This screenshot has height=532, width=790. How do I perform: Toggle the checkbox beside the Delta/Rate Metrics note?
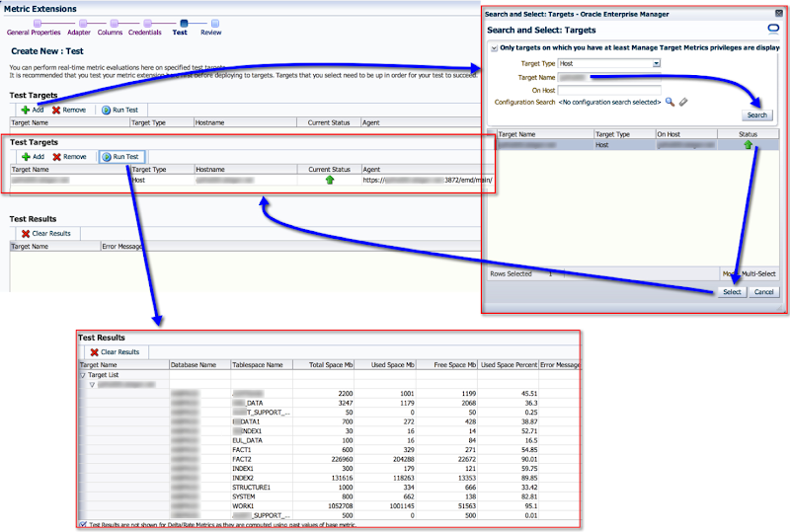click(82, 524)
